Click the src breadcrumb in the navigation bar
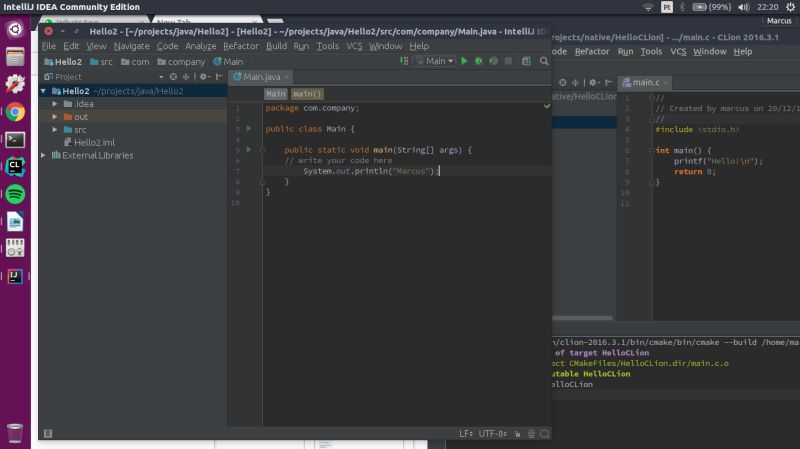 pos(101,62)
